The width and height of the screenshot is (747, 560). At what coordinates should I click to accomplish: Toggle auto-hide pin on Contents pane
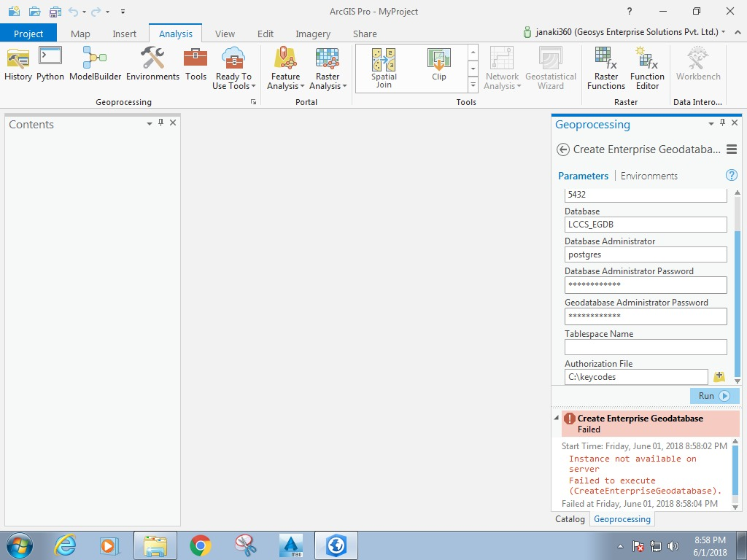pos(161,122)
